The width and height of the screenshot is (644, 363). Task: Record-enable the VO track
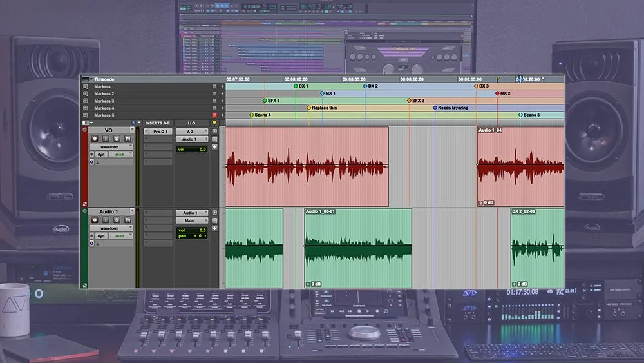coord(95,139)
